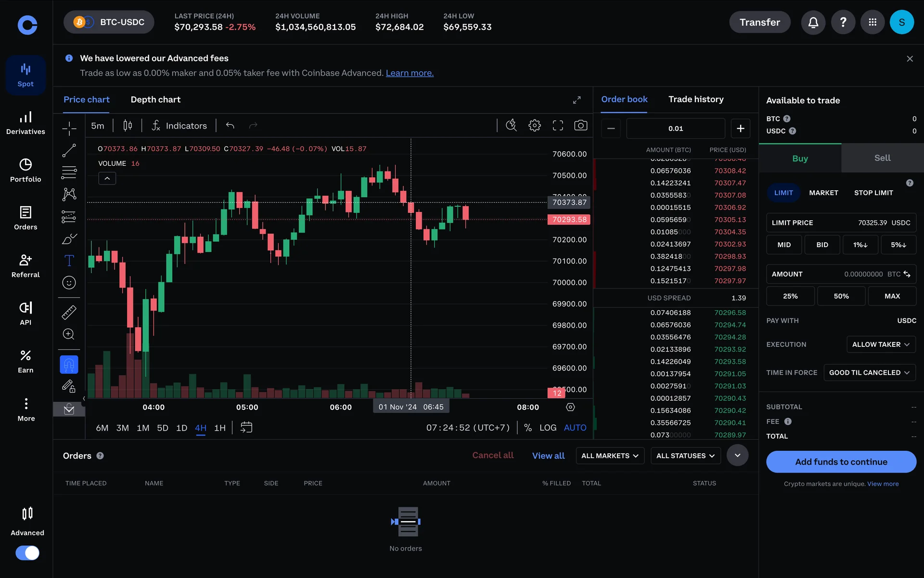Select the trend line drawing tool
924x578 pixels.
[69, 151]
